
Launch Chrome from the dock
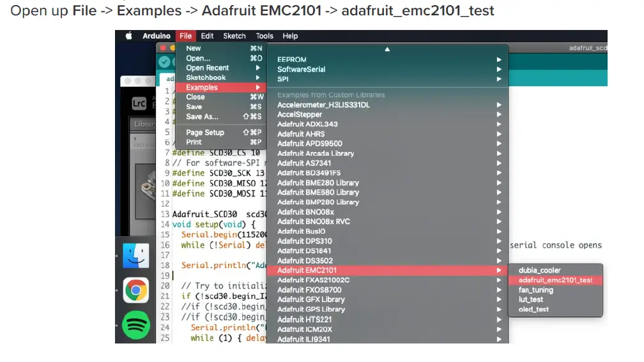[x=136, y=290]
